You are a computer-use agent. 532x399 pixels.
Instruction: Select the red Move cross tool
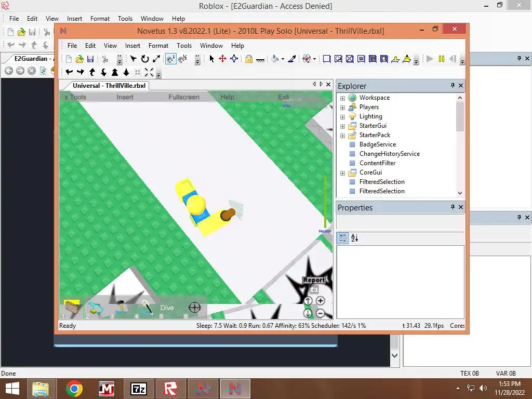tap(222, 59)
